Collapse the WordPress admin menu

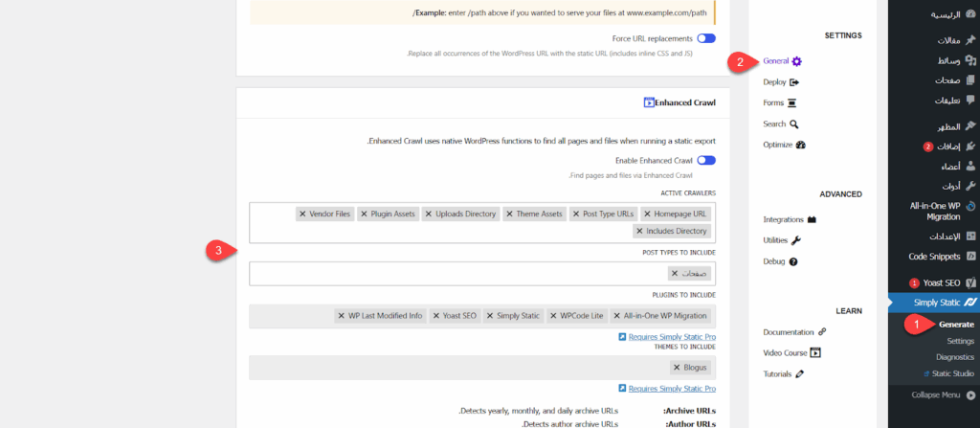[932, 394]
